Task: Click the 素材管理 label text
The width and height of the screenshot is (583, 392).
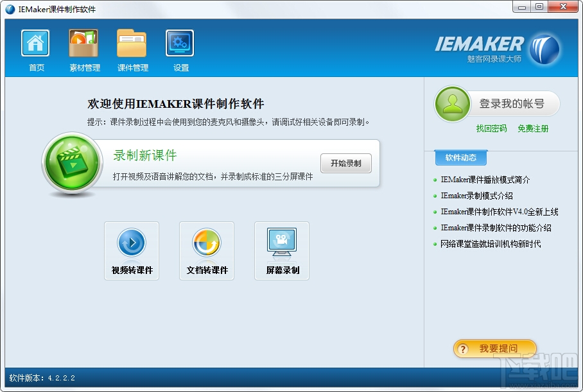Action: click(x=85, y=67)
